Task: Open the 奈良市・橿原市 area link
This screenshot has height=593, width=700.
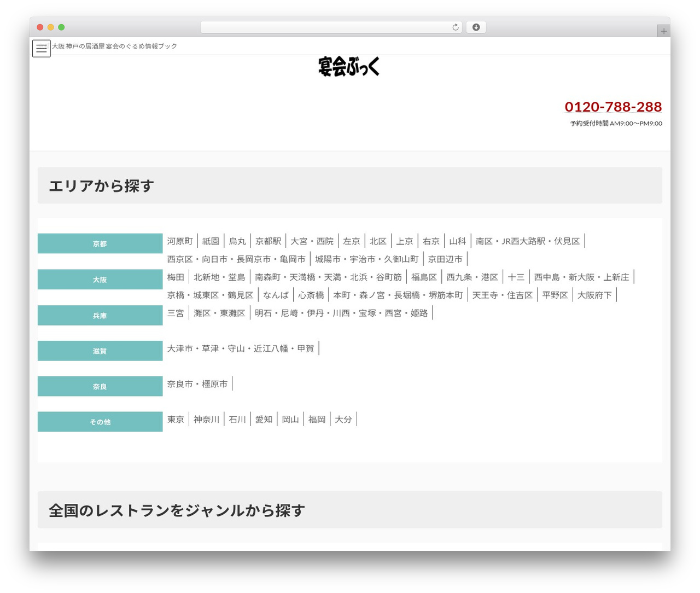Action: (x=197, y=384)
